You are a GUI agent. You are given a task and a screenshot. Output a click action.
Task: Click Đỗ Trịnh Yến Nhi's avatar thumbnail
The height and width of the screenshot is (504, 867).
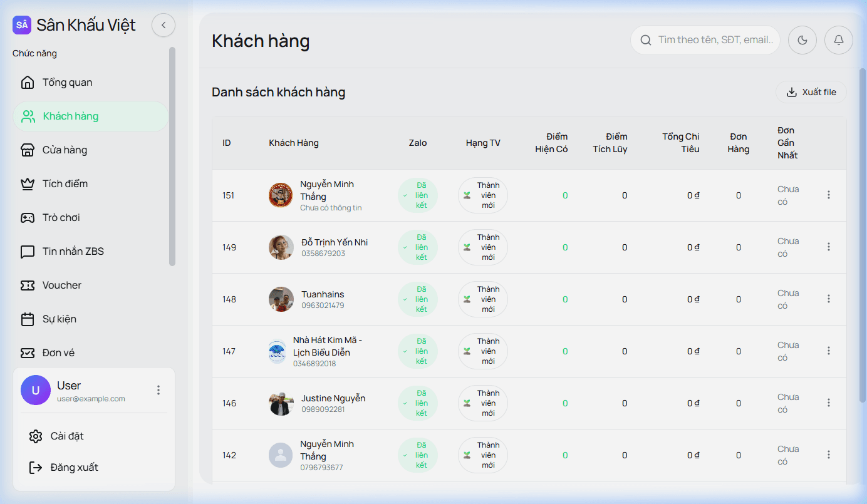281,247
